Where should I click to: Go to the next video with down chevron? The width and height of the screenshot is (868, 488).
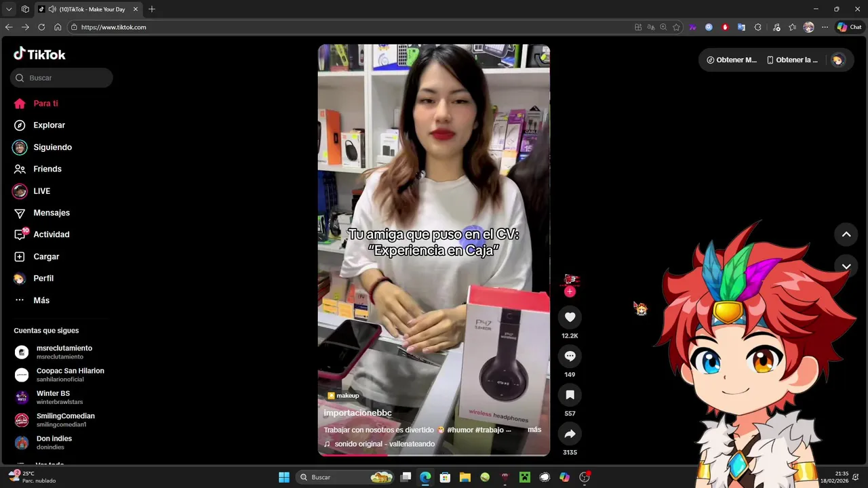pyautogui.click(x=846, y=266)
